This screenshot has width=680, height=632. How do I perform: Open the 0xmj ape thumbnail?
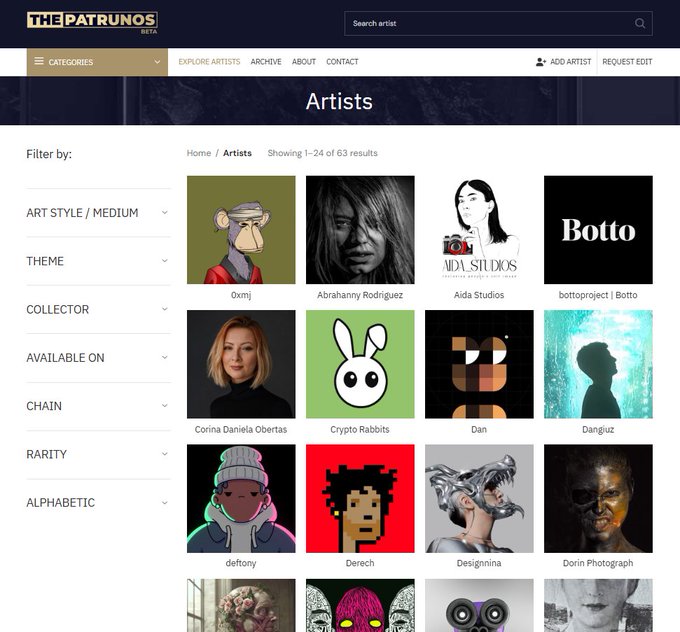[241, 230]
